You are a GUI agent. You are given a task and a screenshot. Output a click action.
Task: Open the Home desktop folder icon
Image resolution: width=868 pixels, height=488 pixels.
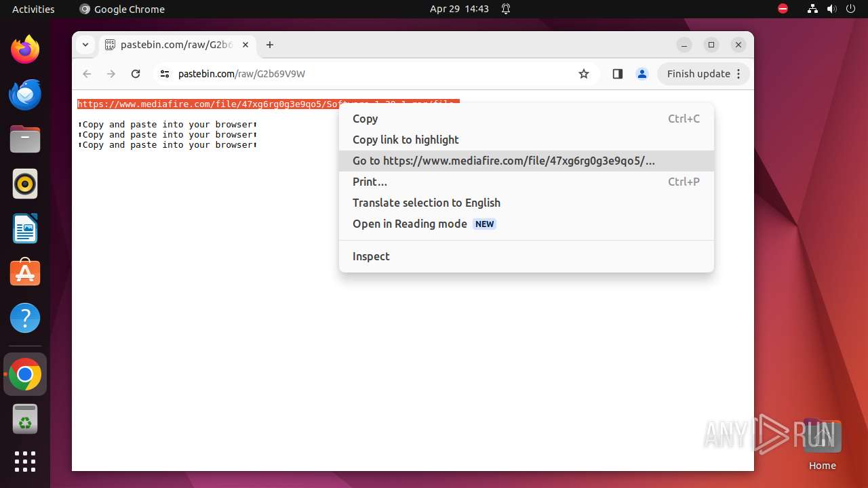coord(822,445)
